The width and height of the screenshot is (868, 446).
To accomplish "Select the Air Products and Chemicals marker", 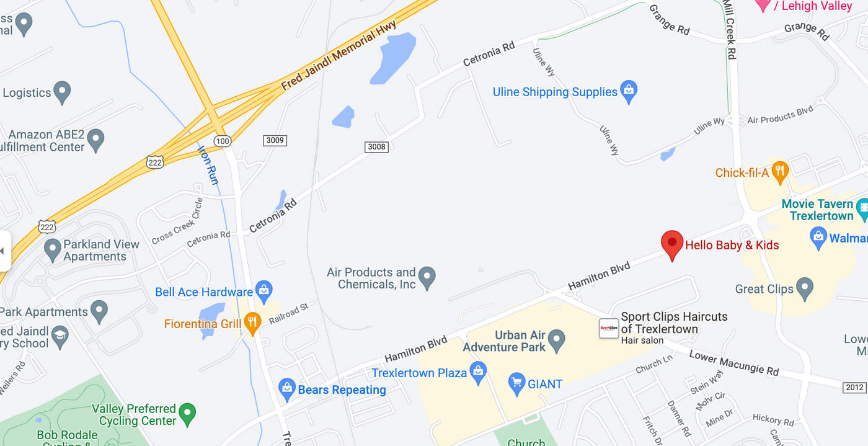I will (427, 278).
